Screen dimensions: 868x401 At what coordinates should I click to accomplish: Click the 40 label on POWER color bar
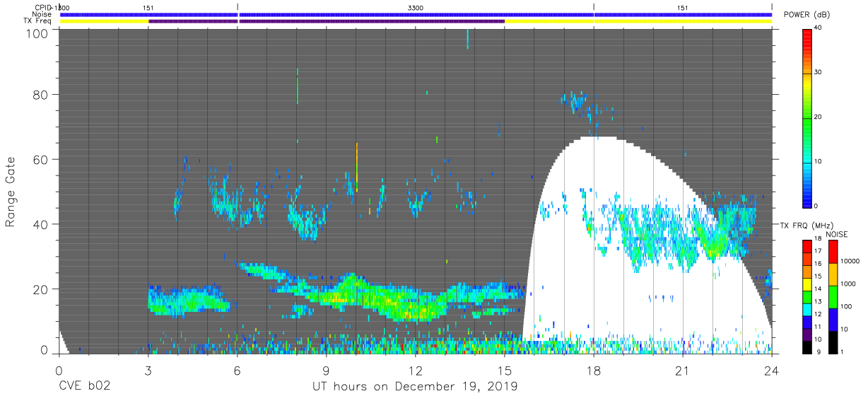point(819,28)
